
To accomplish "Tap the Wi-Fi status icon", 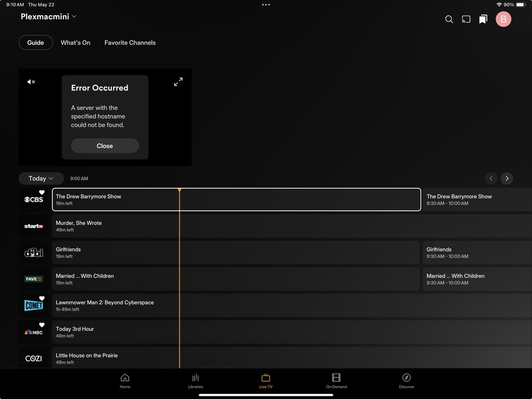I will (499, 5).
